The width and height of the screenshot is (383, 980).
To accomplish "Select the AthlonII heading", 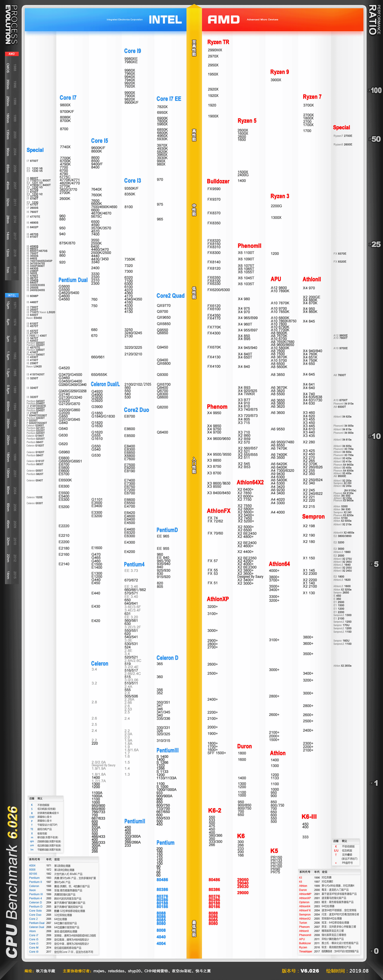I will coord(312,279).
